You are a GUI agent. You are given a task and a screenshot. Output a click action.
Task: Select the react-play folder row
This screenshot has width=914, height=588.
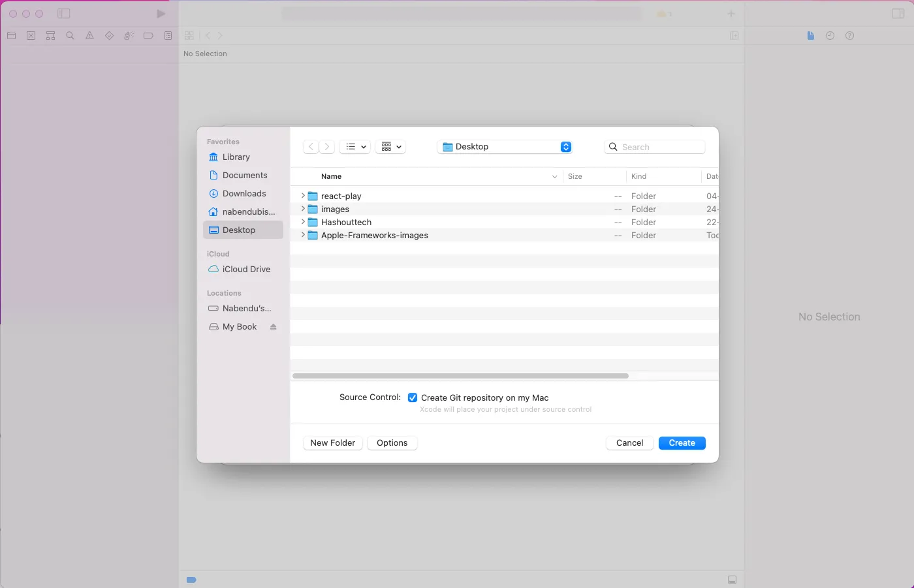[x=504, y=196]
